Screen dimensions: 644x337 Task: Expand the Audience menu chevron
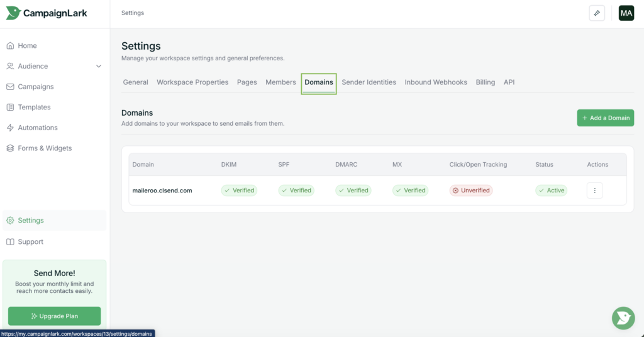pyautogui.click(x=99, y=66)
